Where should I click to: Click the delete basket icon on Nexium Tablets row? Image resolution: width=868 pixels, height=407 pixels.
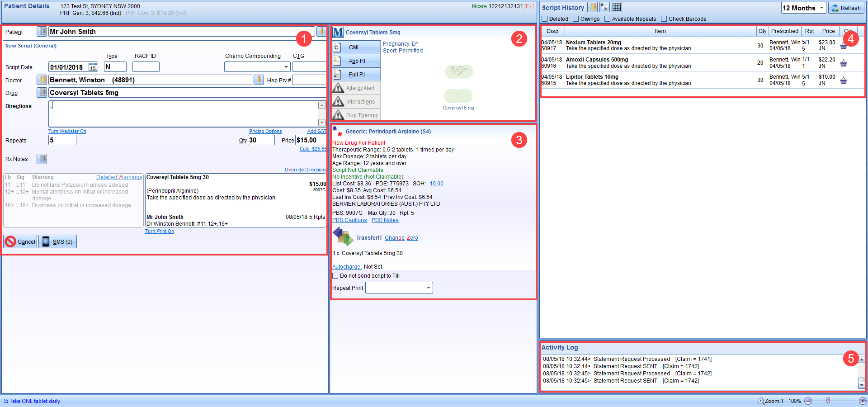(844, 45)
